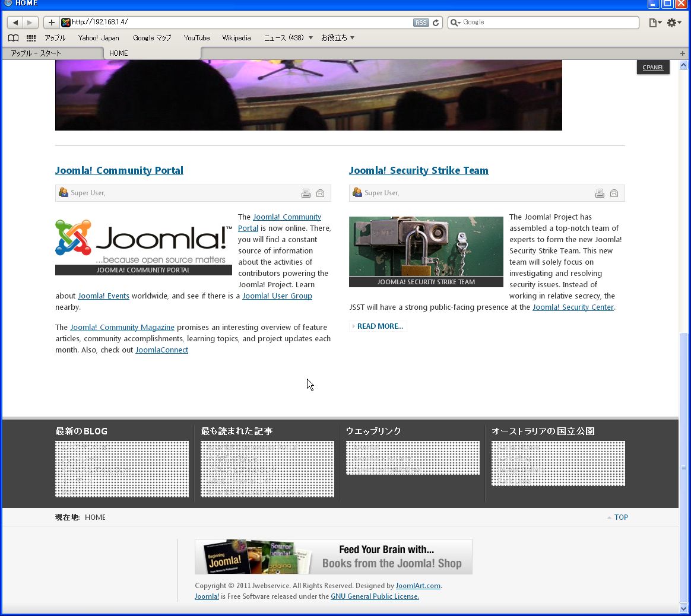Click the CPANEL button
The height and width of the screenshot is (616, 691).
click(653, 68)
